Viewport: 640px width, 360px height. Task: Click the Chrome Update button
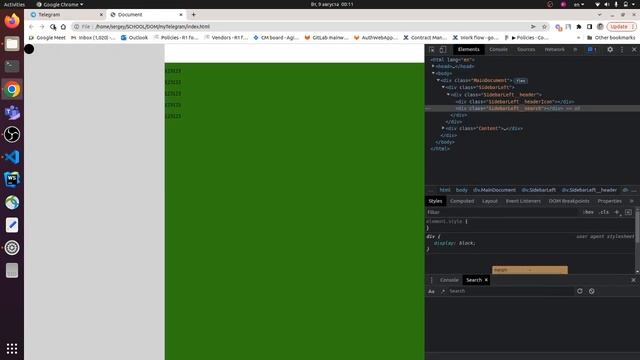click(x=622, y=27)
